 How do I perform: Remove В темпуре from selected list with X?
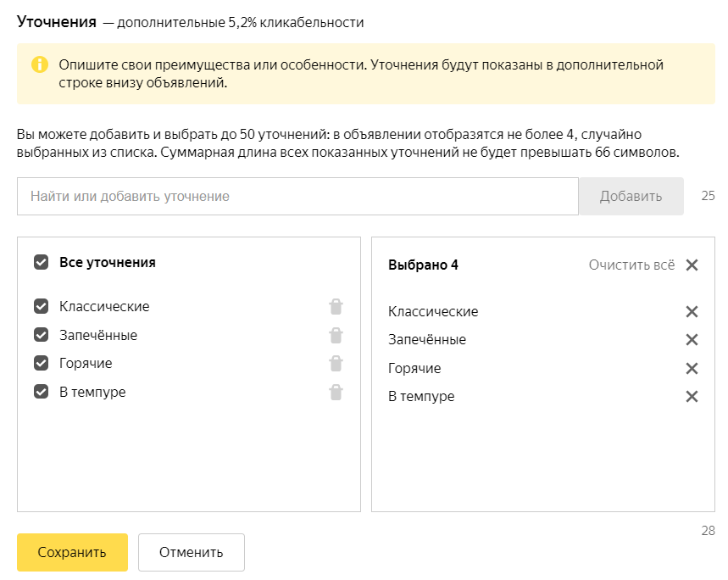click(x=692, y=397)
